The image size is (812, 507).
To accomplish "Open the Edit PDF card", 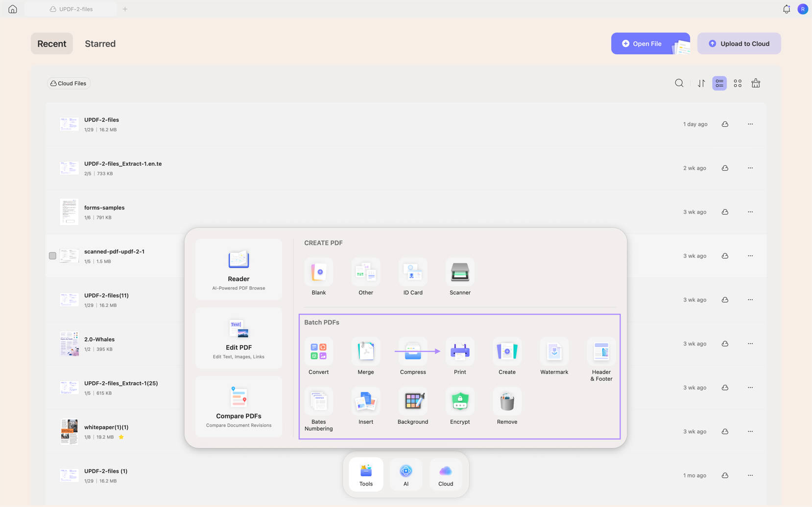I will pyautogui.click(x=239, y=338).
